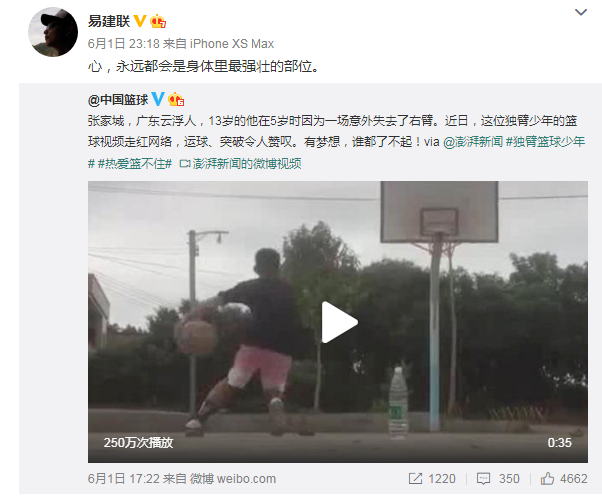602x496 pixels.
Task: Click the crown icon beside 中国篮球
Action: pos(176,99)
